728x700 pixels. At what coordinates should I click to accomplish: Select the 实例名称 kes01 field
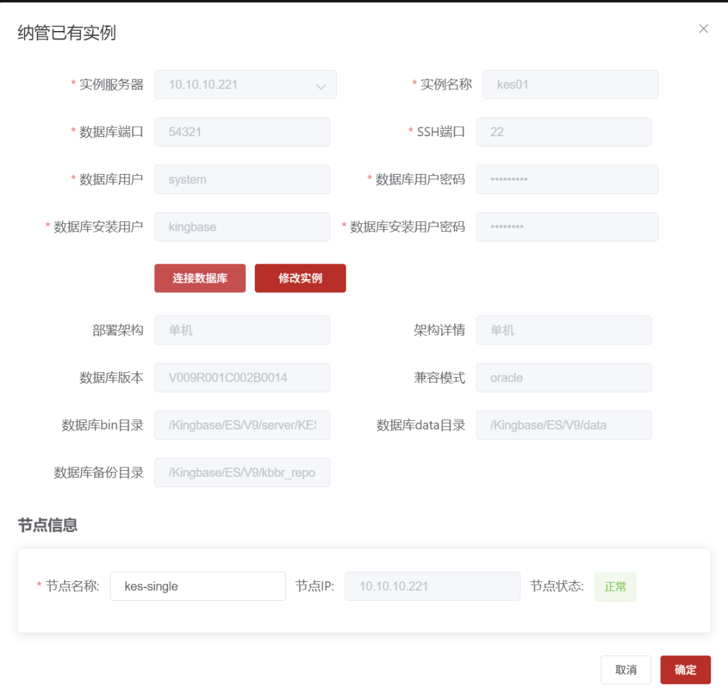(570, 84)
